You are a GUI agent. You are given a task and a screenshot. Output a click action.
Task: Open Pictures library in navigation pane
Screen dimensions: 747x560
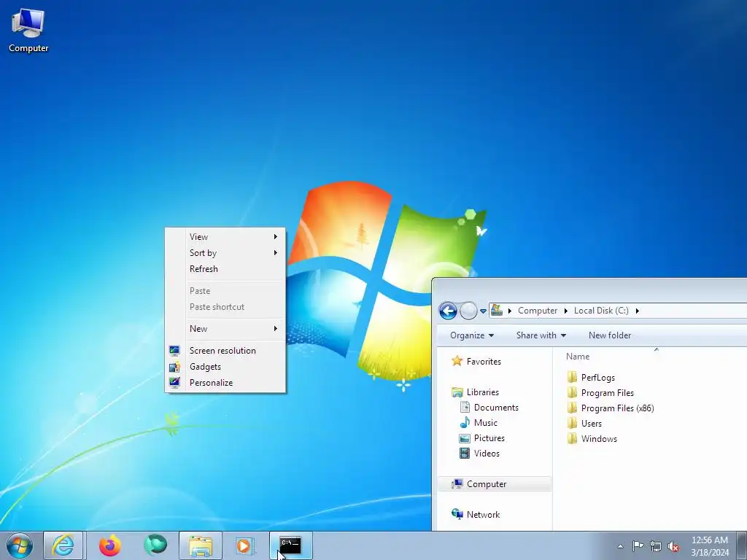(489, 438)
